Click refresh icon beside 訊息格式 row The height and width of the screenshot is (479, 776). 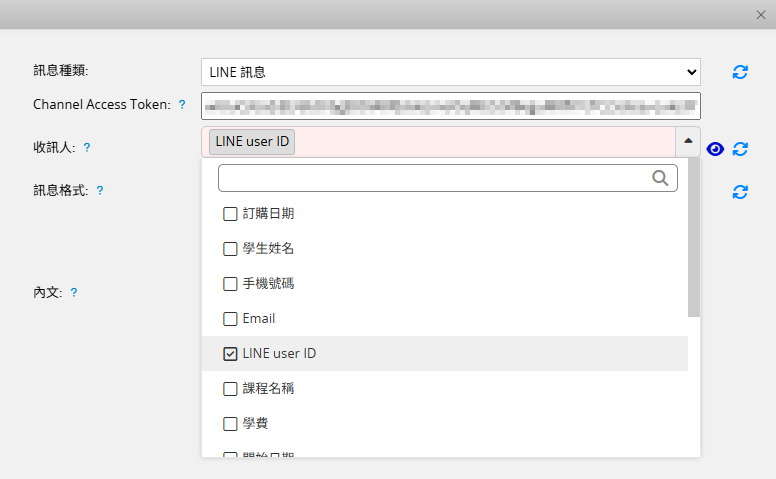coord(740,192)
